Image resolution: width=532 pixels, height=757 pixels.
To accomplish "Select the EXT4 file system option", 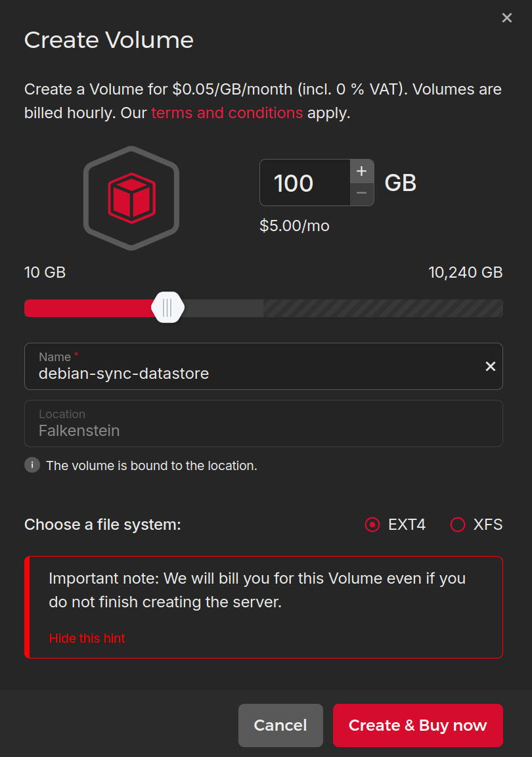I will 372,525.
